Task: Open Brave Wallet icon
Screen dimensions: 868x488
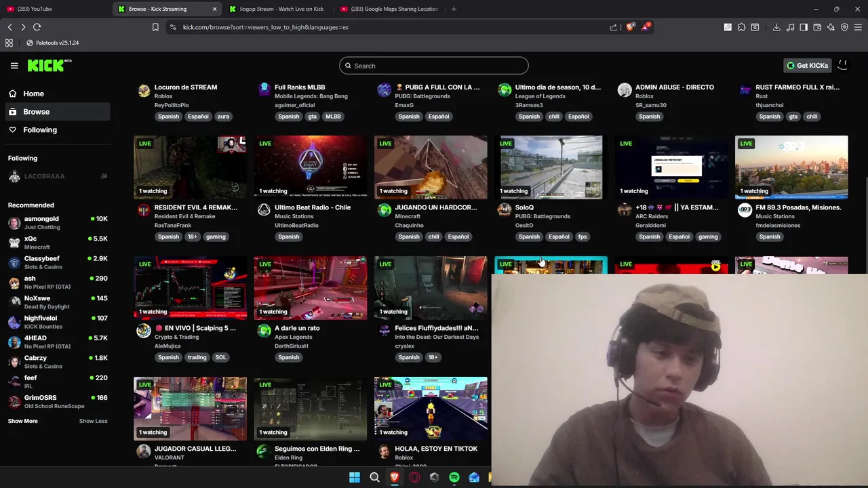Action: coord(817,27)
